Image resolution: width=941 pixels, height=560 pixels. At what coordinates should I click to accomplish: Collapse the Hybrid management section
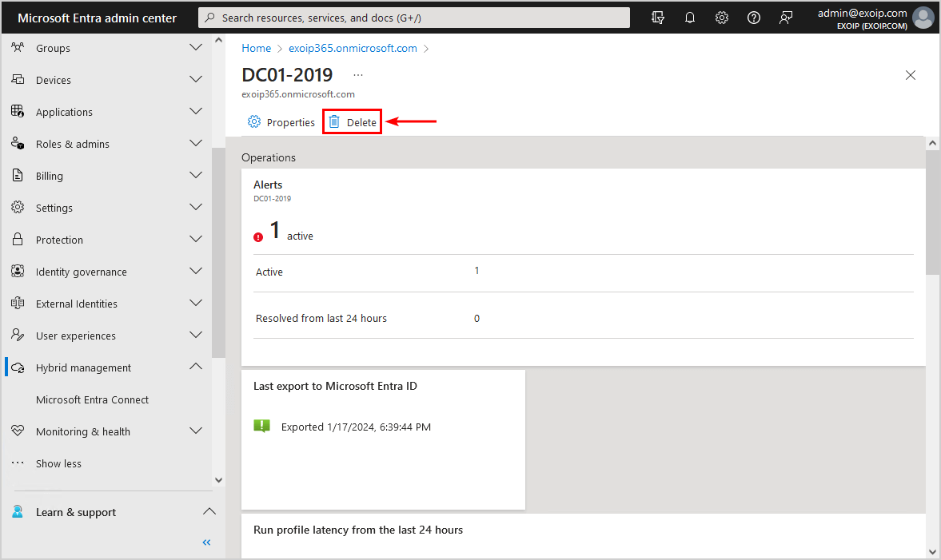click(196, 367)
